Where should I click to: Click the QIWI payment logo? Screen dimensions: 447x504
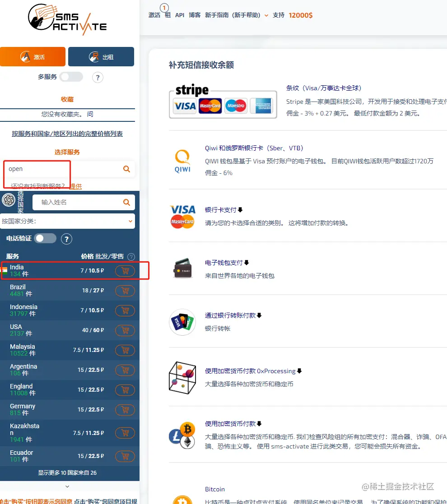tap(182, 161)
